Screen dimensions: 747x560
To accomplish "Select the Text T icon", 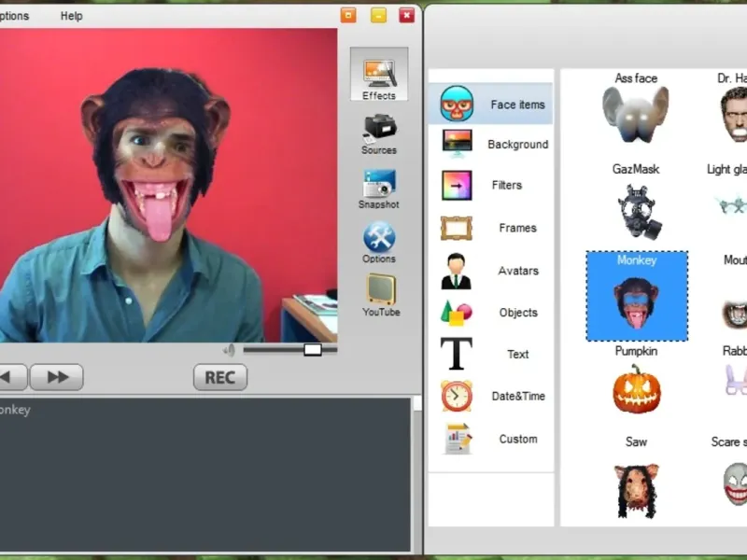I will 456,354.
